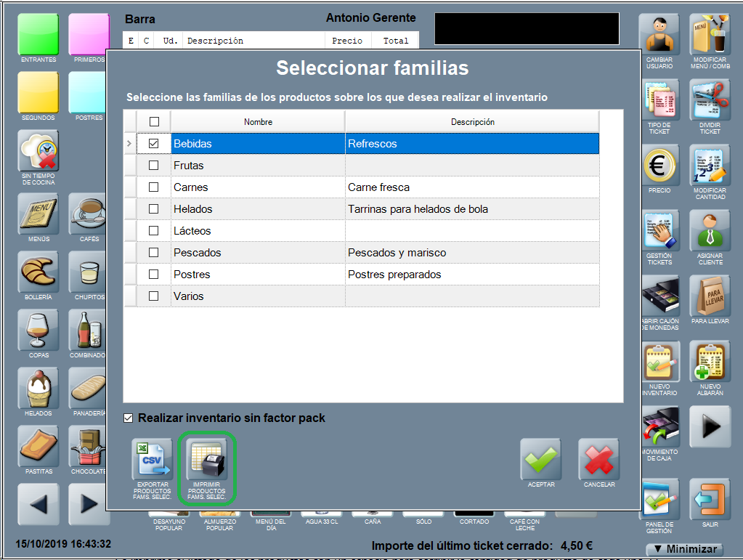The image size is (743, 560).
Task: Toggle Realizar inventario sin factor pack
Action: coord(129,418)
